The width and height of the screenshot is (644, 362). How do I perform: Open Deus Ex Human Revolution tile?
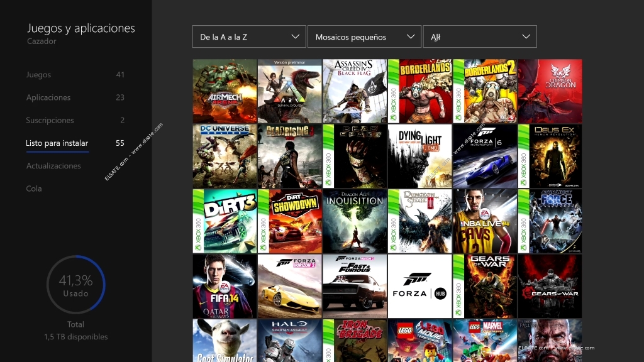550,156
